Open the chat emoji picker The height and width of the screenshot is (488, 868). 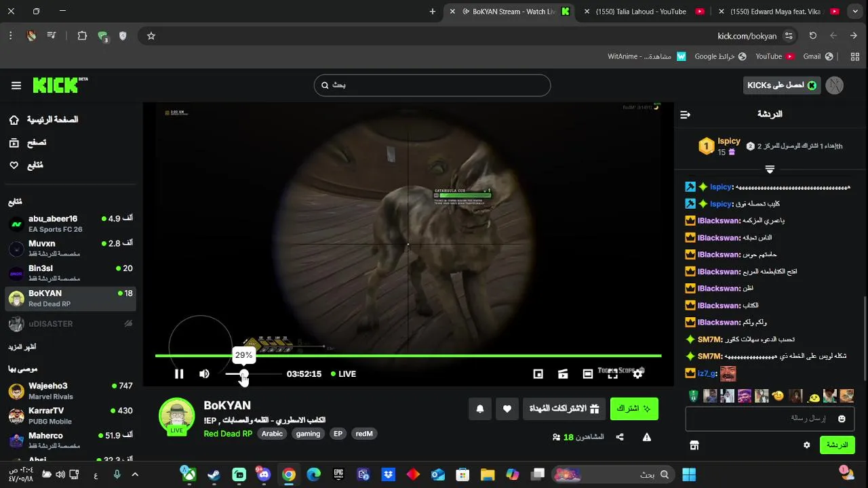coord(842,419)
